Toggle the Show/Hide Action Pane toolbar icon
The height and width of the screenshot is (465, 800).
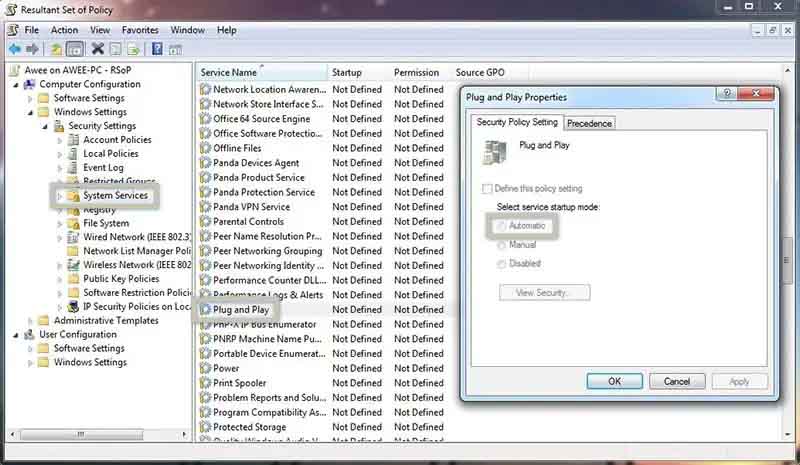point(176,49)
